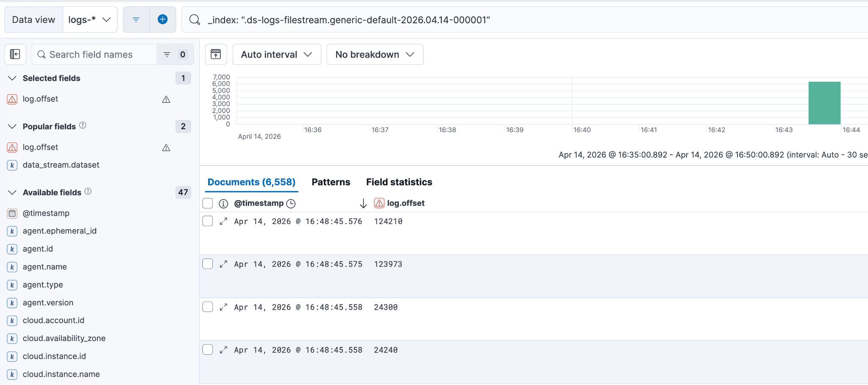Click the info icon in the documents header
This screenshot has width=868, height=385.
pyautogui.click(x=223, y=203)
